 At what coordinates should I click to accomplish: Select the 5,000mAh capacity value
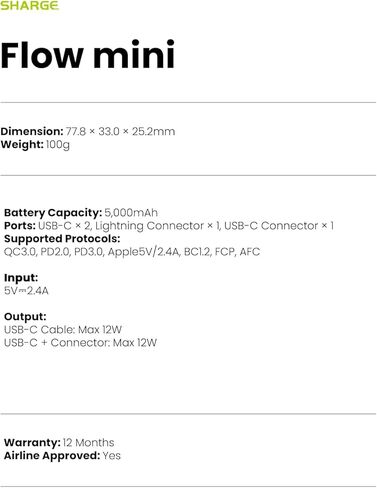click(131, 213)
